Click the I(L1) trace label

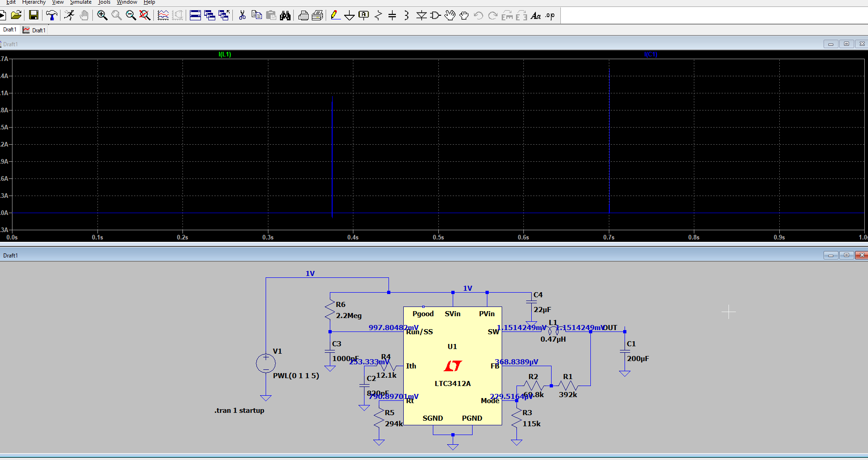click(225, 54)
